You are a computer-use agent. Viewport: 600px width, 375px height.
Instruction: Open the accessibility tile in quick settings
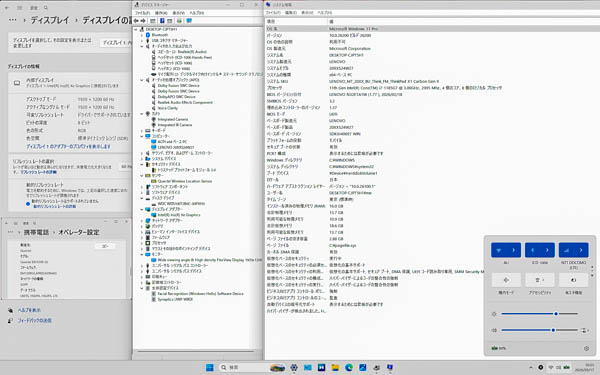540,280
